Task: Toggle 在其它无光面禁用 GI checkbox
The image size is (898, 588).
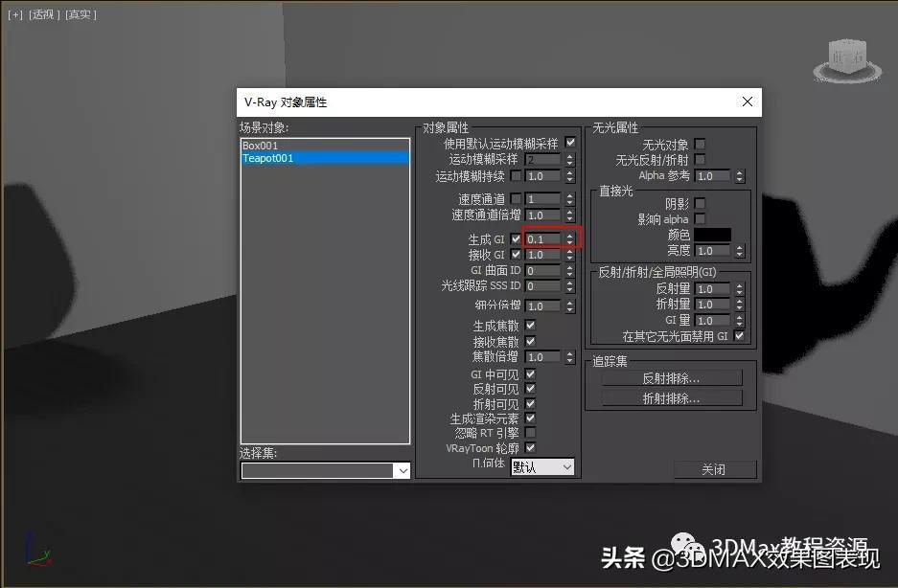Action: coord(739,336)
